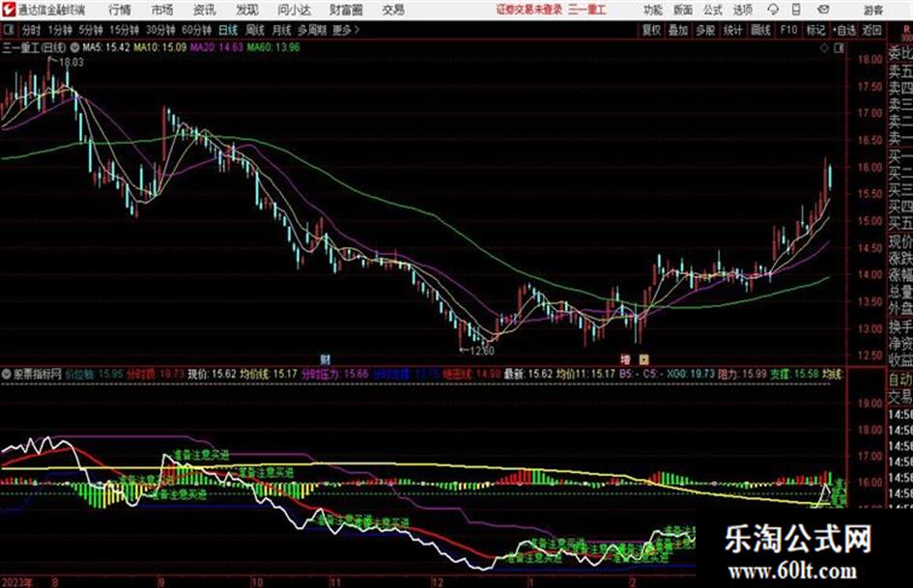Image resolution: width=913 pixels, height=588 pixels.
Task: Click the 18.03 high price marker
Action: [71, 63]
